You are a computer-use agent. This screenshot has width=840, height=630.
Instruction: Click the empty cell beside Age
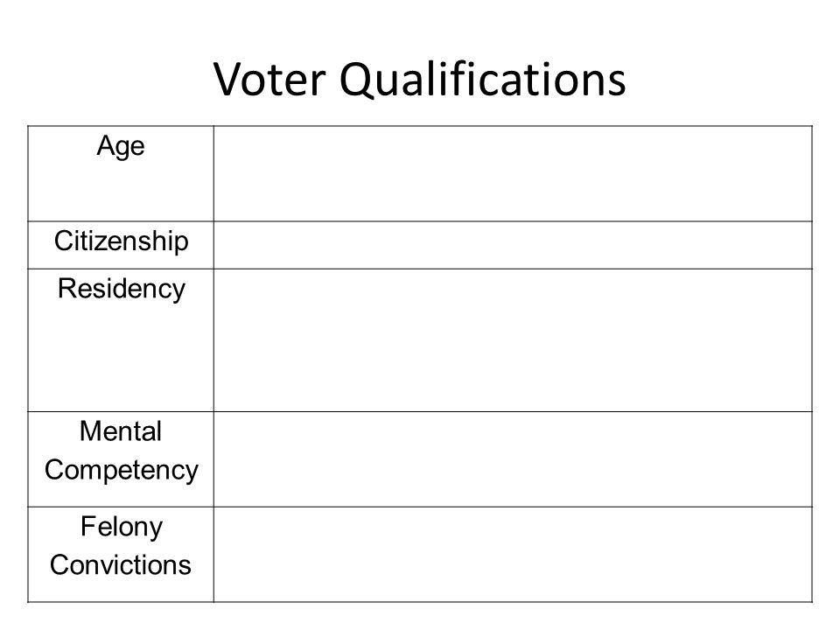tap(513, 173)
